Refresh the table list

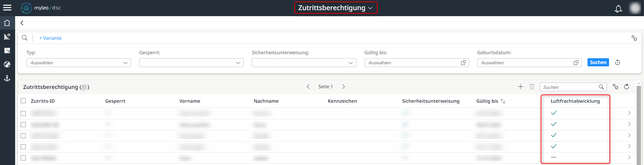(627, 87)
